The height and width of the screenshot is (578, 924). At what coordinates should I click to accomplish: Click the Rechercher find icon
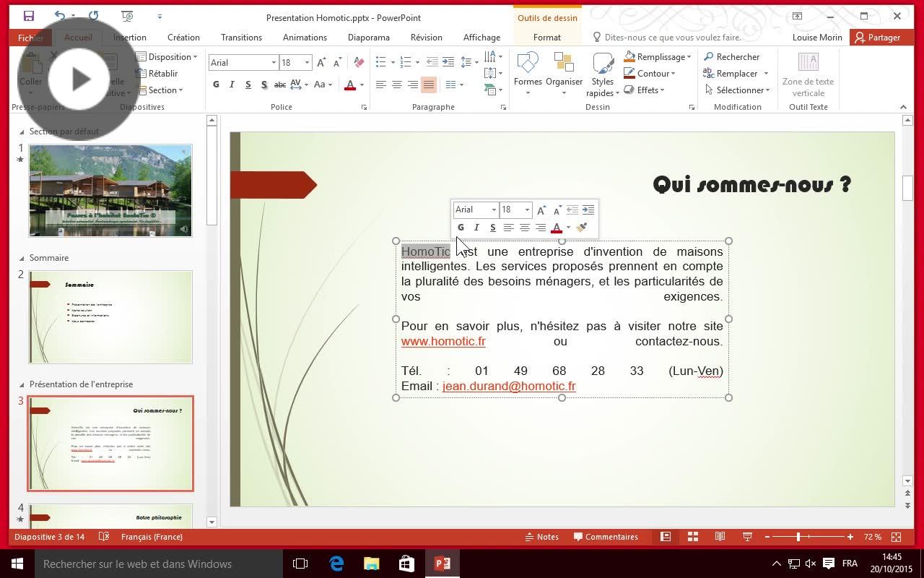[x=709, y=57]
